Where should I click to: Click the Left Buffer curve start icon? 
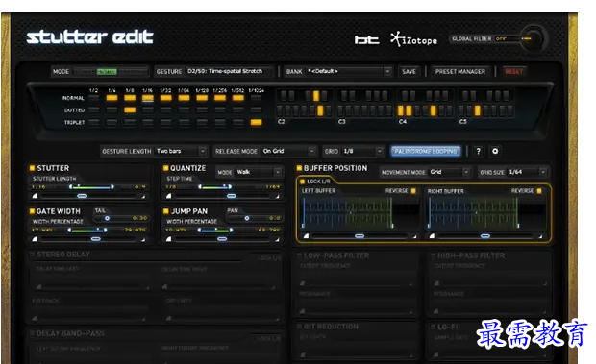[x=306, y=236]
